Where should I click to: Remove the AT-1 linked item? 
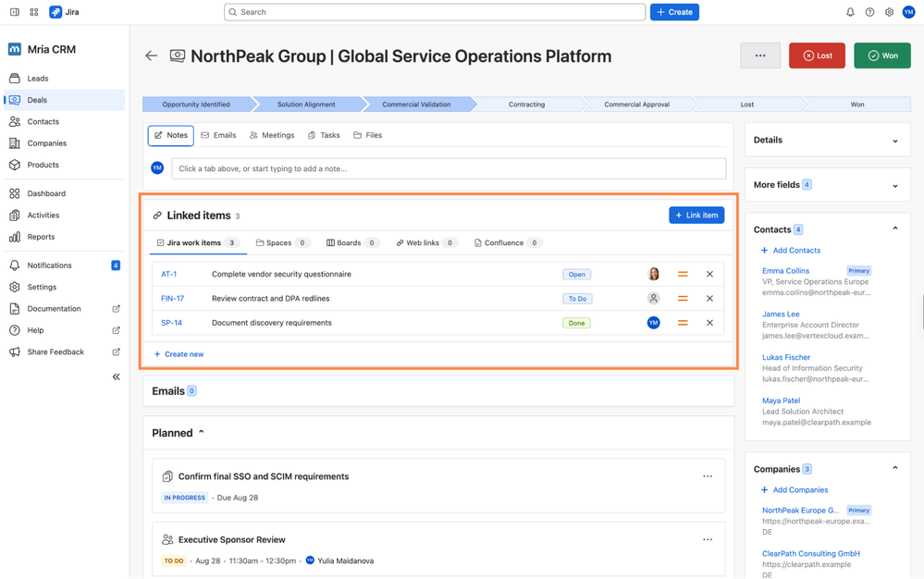tap(709, 274)
